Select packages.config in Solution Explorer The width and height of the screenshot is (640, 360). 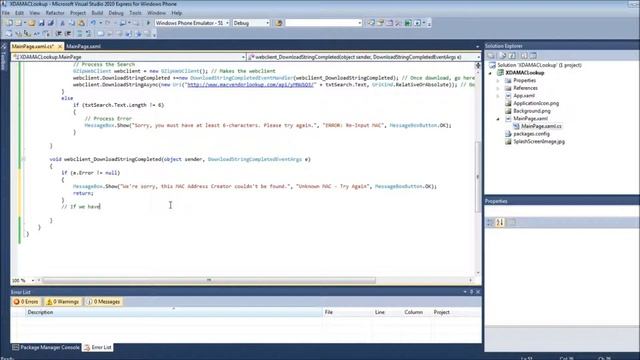[x=531, y=134]
